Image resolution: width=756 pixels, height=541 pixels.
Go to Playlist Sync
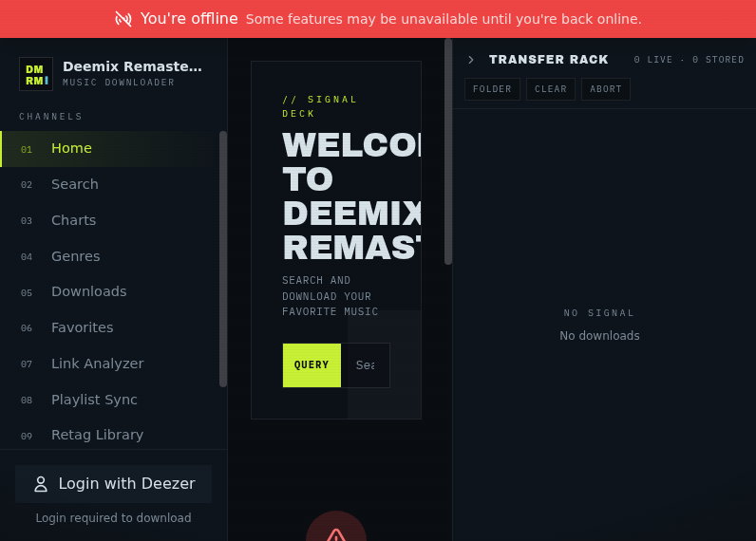point(109,400)
